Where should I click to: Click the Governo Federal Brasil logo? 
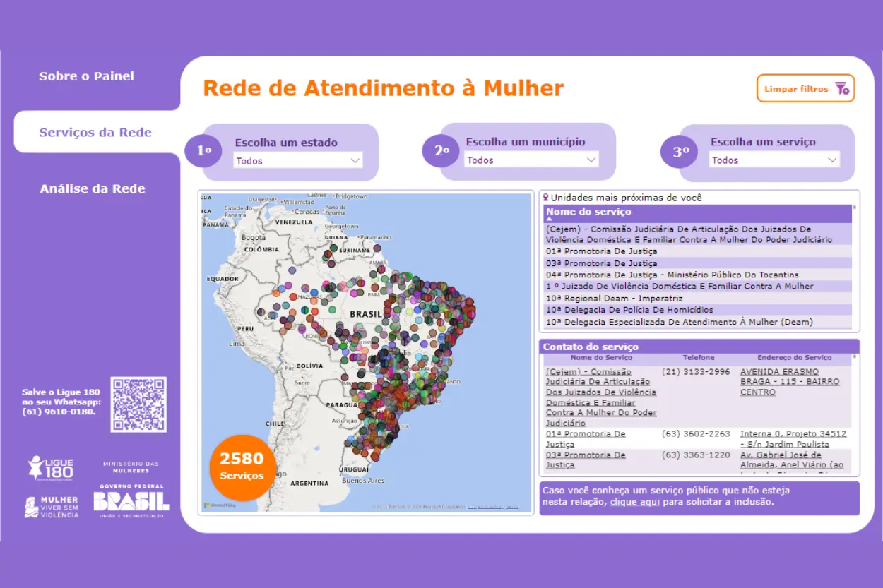coord(131,501)
